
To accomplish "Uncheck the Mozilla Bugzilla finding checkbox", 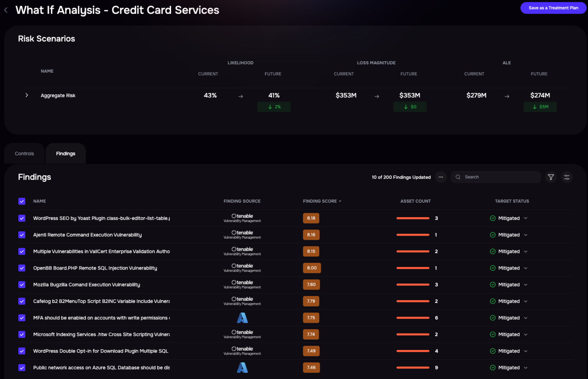I will 22,285.
